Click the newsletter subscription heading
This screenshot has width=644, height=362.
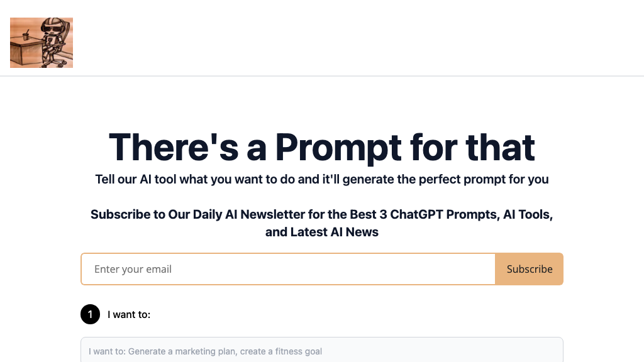[322, 223]
